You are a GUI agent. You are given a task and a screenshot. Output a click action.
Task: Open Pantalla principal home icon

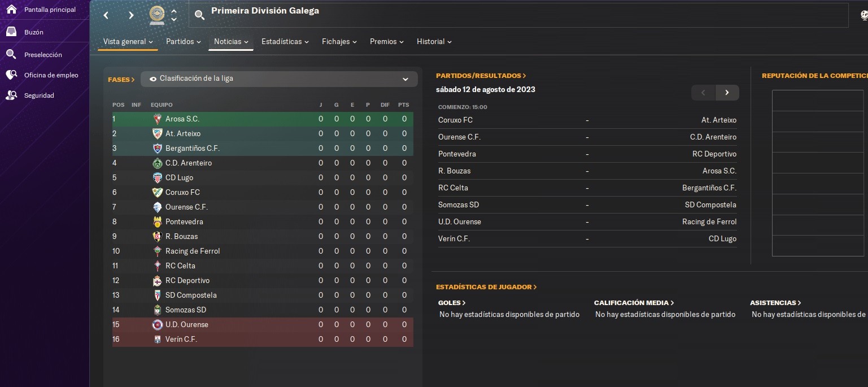click(x=11, y=9)
